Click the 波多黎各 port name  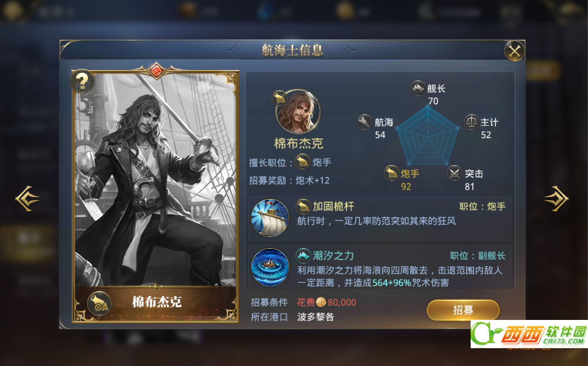(x=316, y=317)
